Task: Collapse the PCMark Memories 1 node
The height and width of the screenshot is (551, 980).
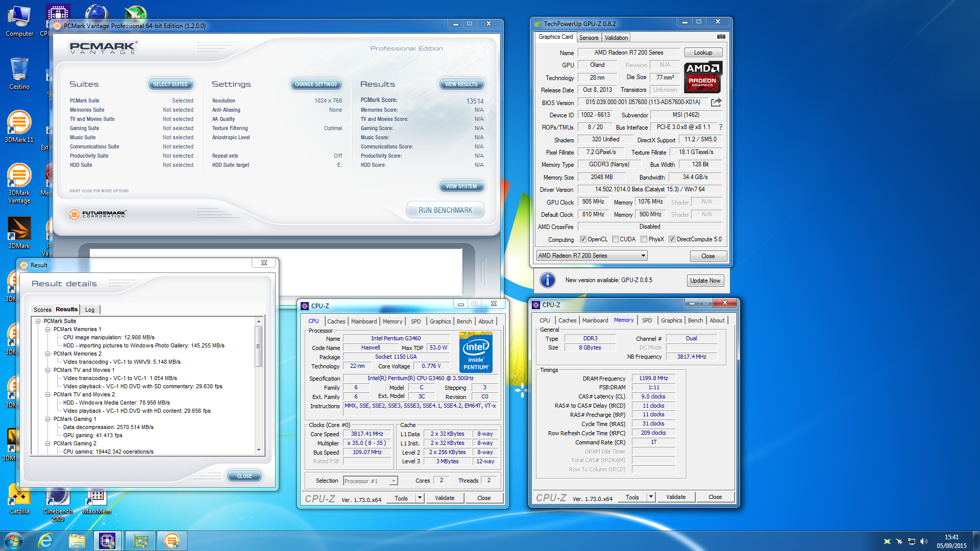Action: pyautogui.click(x=48, y=329)
